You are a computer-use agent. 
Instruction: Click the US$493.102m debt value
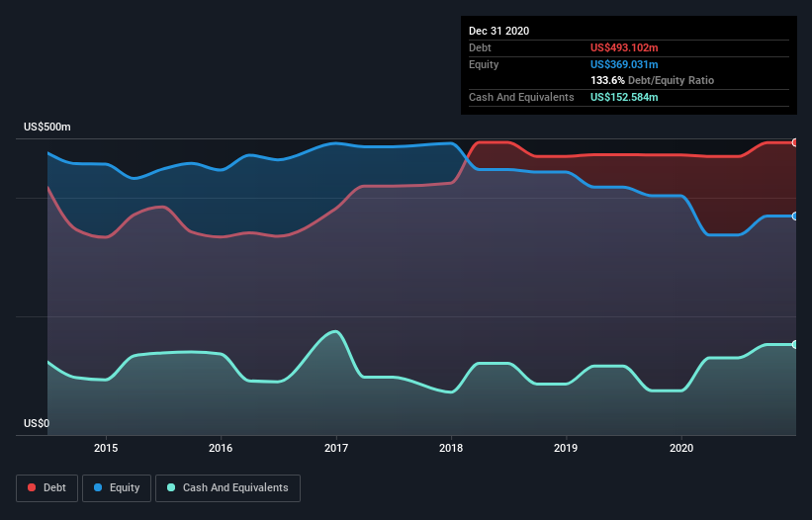click(x=624, y=47)
